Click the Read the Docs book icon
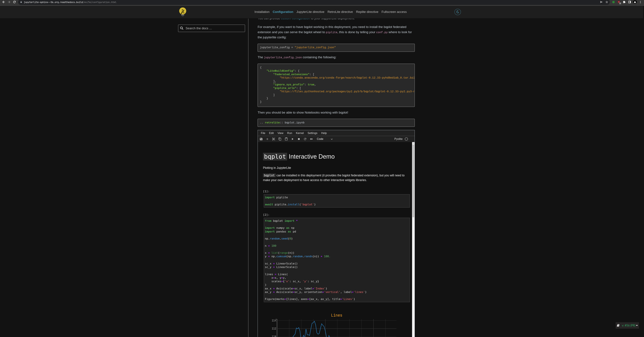 click(618, 325)
